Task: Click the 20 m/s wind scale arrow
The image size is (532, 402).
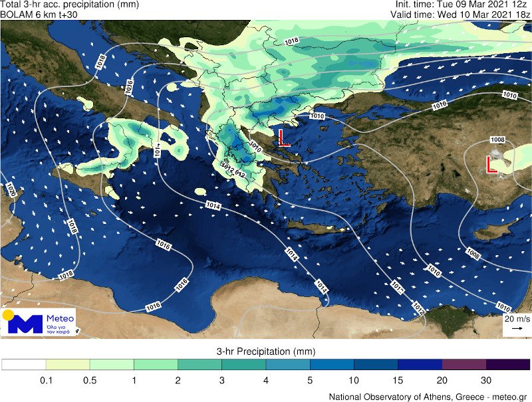Action: (x=516, y=328)
